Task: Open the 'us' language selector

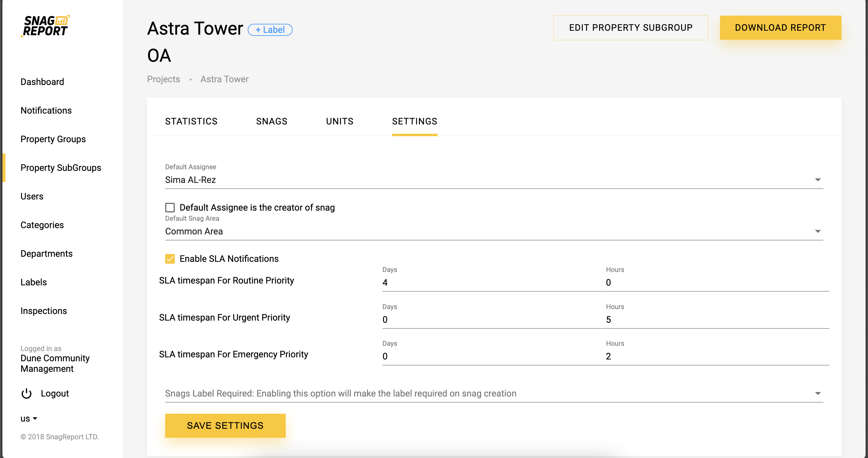Action: click(29, 419)
